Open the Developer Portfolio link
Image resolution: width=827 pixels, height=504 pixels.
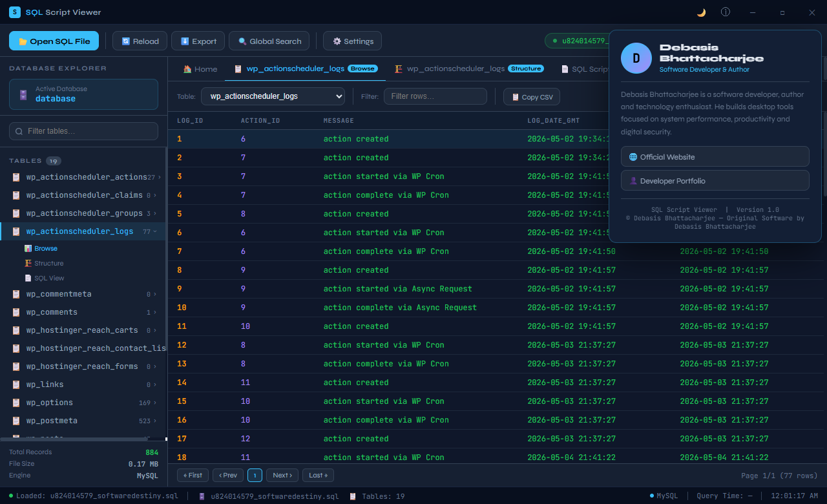click(715, 181)
